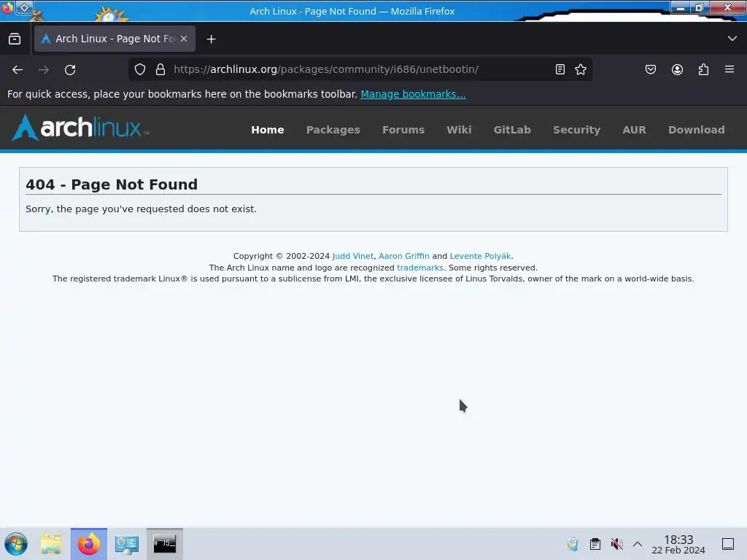
Task: Open the tracking protection shield icon
Action: (140, 69)
